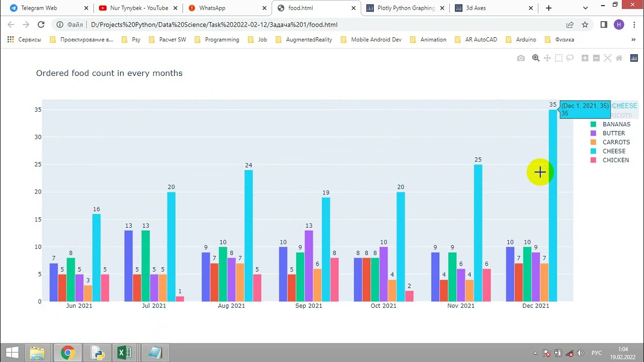Image resolution: width=644 pixels, height=362 pixels.
Task: Click the Zoom in plus modebar icon
Action: pyautogui.click(x=585, y=58)
